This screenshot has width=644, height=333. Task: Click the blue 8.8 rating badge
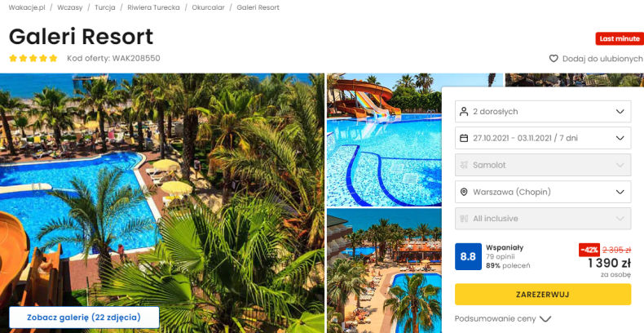coord(468,256)
